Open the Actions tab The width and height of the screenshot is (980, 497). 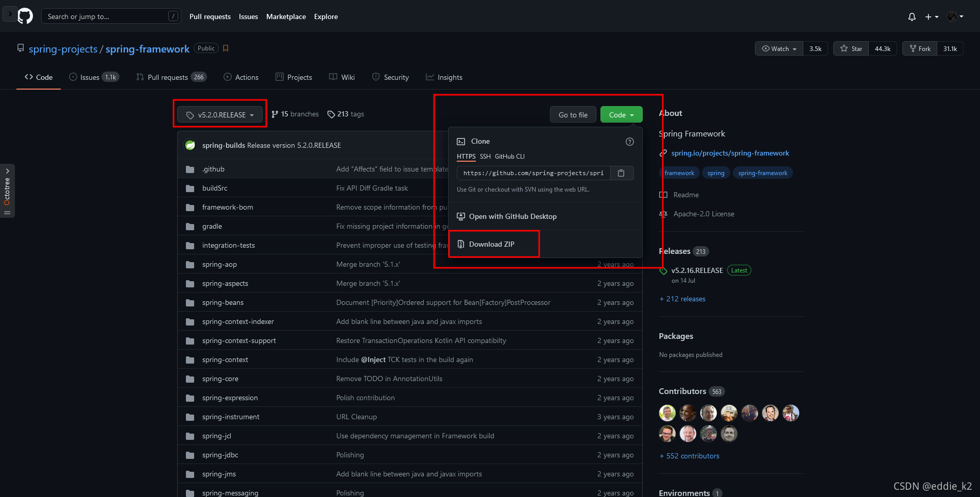click(241, 77)
